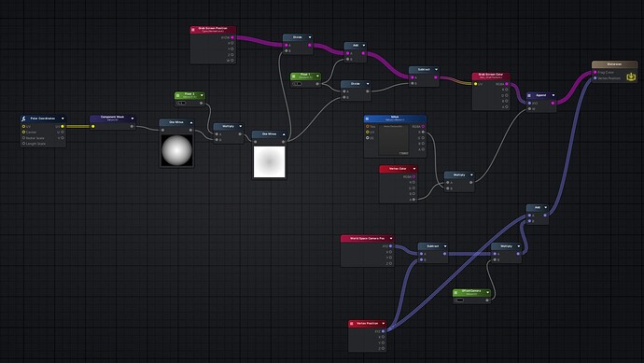Click the icon on the Vertex Position node header
644x363 pixels.
pyautogui.click(x=352, y=324)
